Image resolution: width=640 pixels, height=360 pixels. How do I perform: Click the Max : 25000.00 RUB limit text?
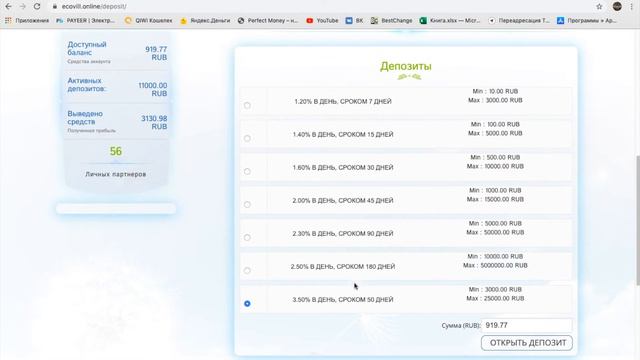click(496, 299)
